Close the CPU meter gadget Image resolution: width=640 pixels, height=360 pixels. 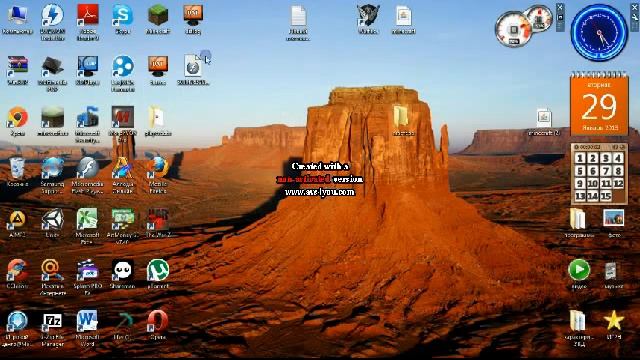(x=560, y=7)
